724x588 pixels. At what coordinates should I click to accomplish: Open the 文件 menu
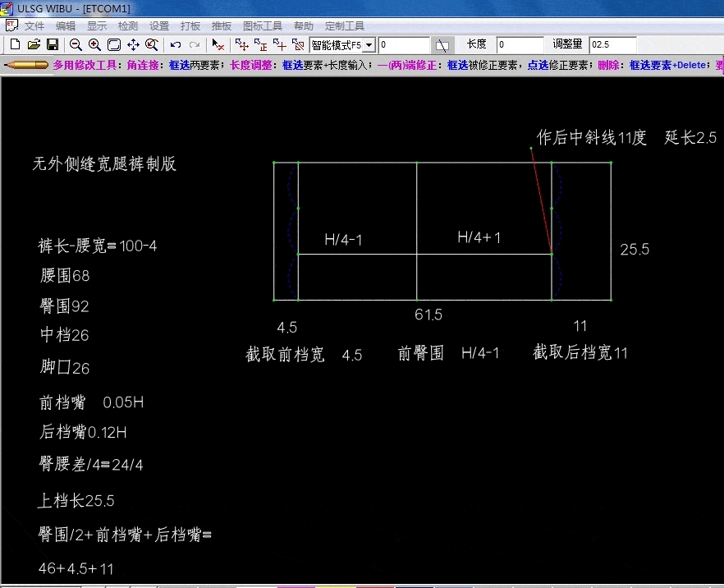tap(34, 25)
